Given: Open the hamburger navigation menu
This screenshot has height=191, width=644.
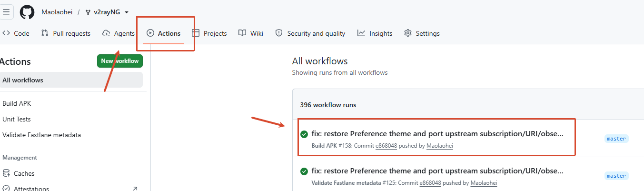Looking at the screenshot, I should (x=6, y=12).
